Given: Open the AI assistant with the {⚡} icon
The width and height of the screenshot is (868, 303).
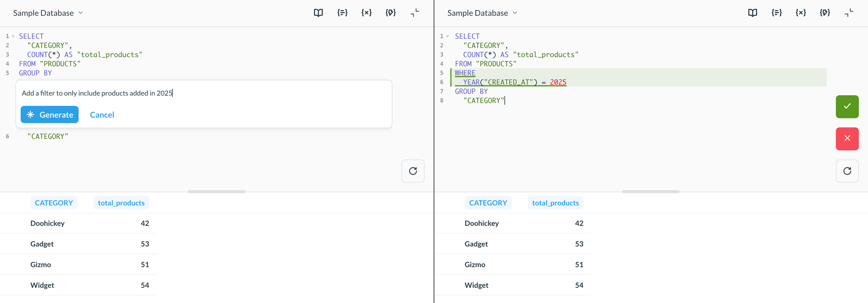Looking at the screenshot, I should click(390, 13).
